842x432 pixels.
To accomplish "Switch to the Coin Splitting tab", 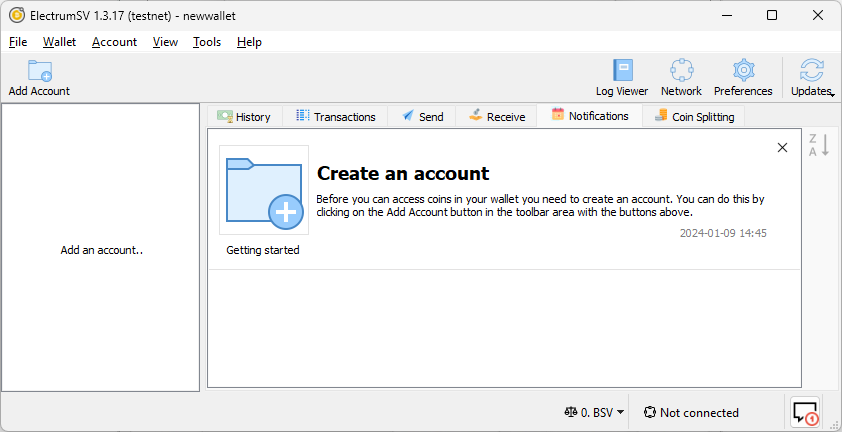I will [x=694, y=117].
